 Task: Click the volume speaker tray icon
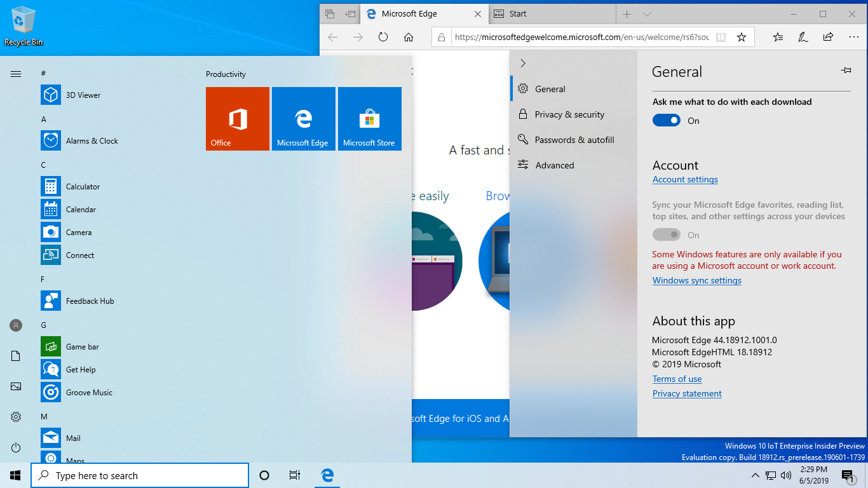[786, 475]
